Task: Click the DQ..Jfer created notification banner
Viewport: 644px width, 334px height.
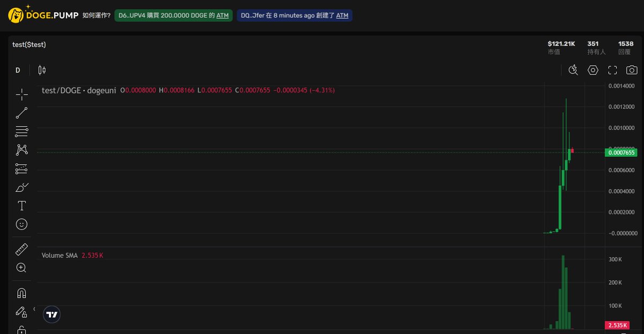Action: pyautogui.click(x=295, y=16)
